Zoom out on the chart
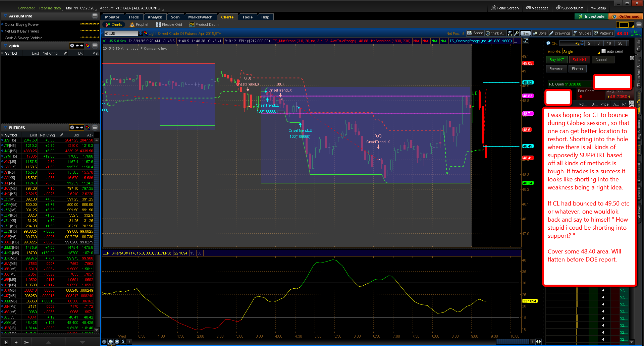644x346 pixels. [x=117, y=342]
